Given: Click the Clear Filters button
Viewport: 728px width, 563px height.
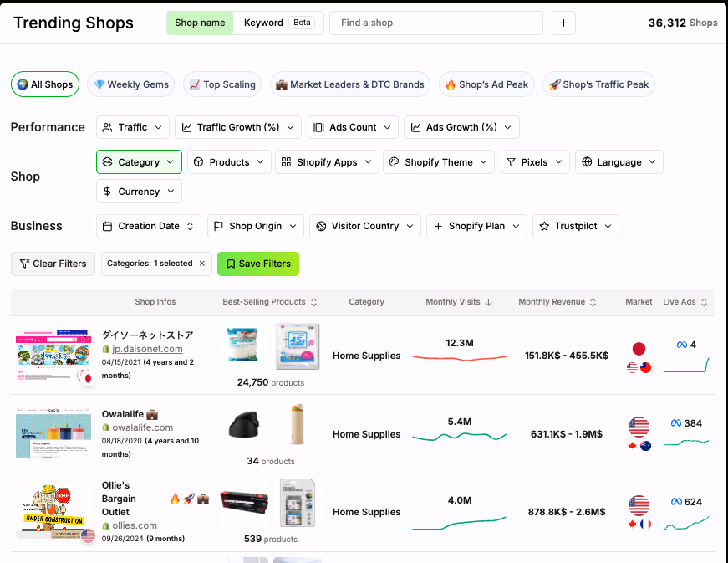Looking at the screenshot, I should pyautogui.click(x=53, y=264).
